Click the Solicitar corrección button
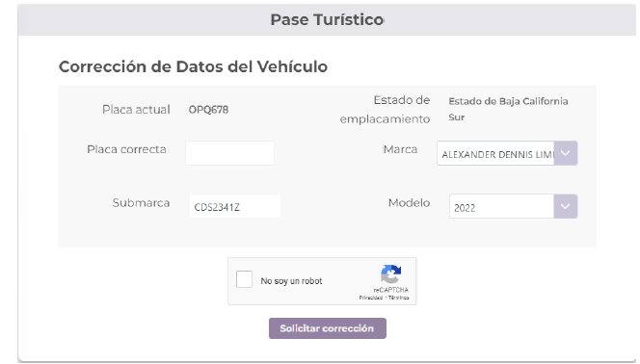Viewport: 640px width, 364px height. pos(328,328)
